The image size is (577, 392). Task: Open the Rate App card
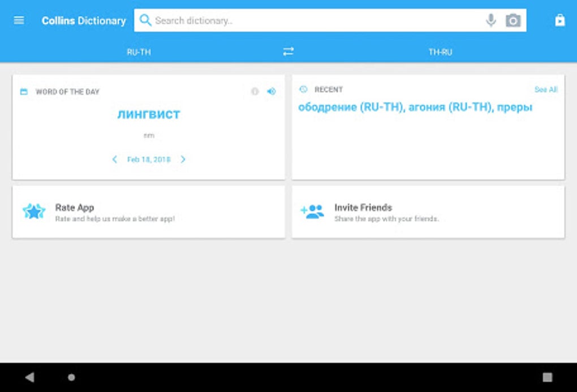pyautogui.click(x=149, y=212)
